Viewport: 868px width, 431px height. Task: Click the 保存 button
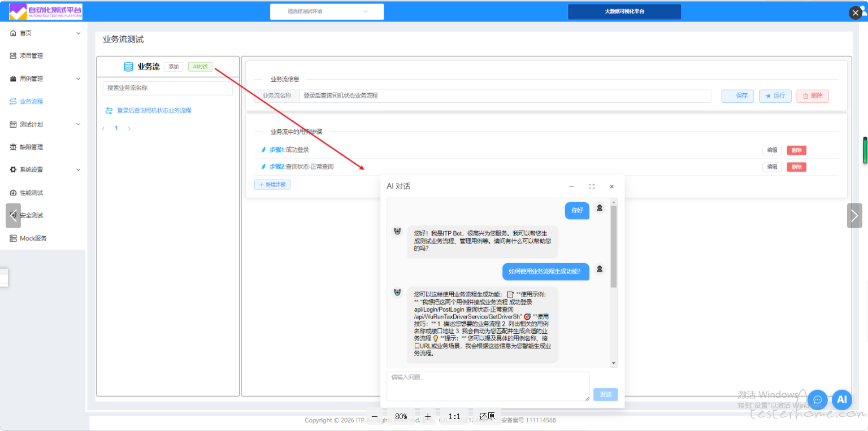click(x=737, y=96)
